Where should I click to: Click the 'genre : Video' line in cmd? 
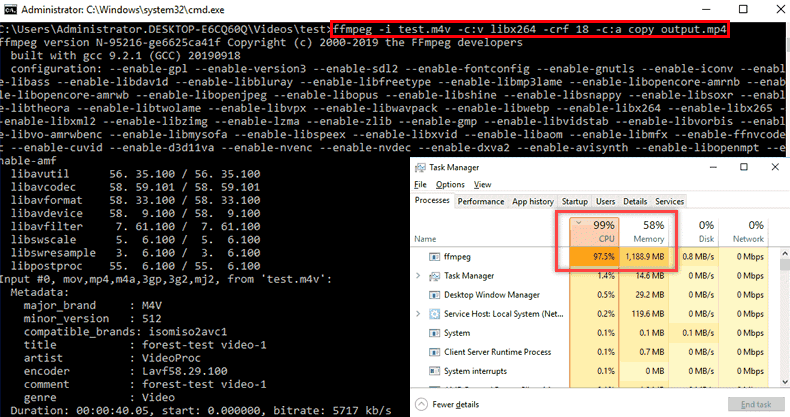[x=99, y=397]
